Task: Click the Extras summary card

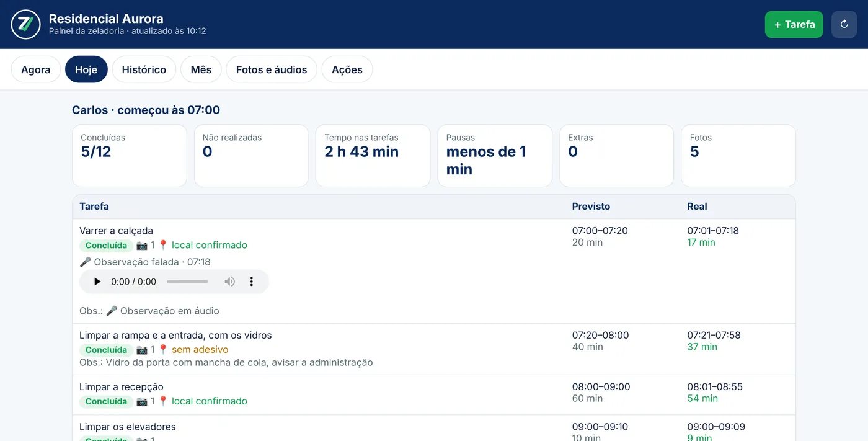Action: click(x=616, y=156)
